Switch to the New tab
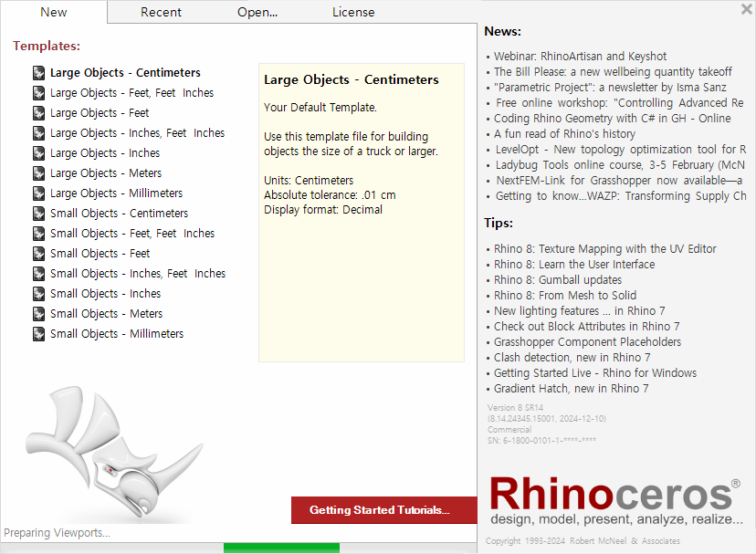Viewport: 756px width, 554px height. (x=54, y=12)
